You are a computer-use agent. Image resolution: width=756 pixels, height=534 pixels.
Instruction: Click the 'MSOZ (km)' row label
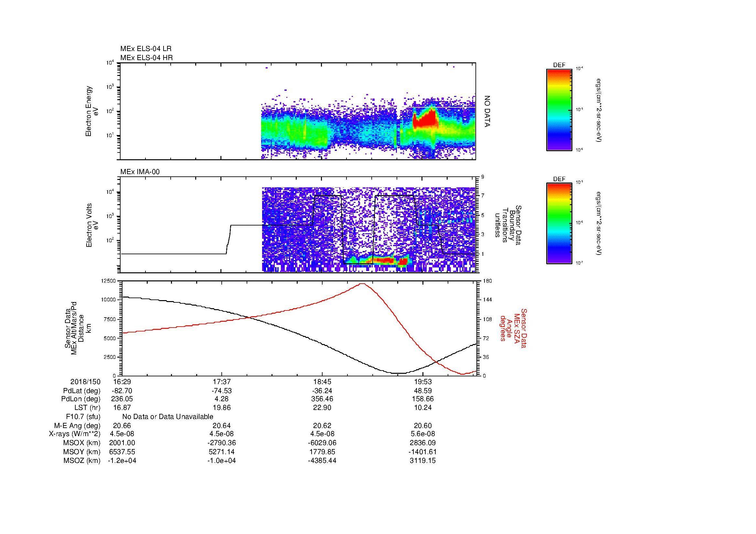pos(82,460)
